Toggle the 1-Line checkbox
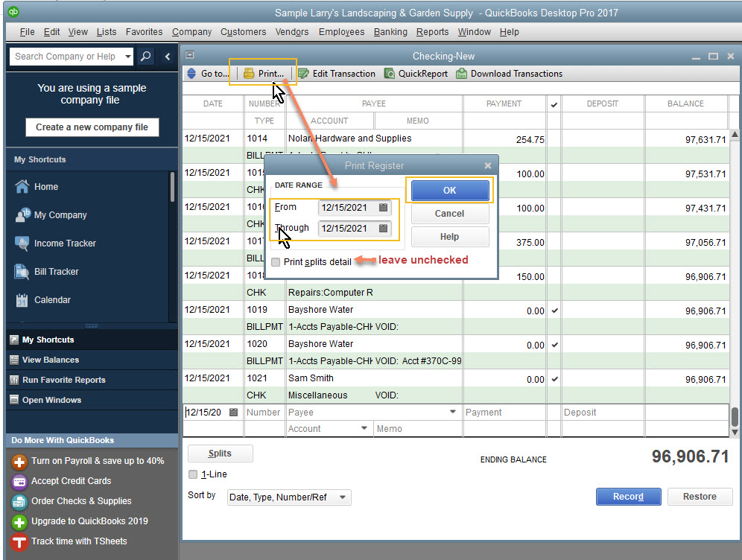Viewport: 742px width, 560px height. (x=193, y=474)
